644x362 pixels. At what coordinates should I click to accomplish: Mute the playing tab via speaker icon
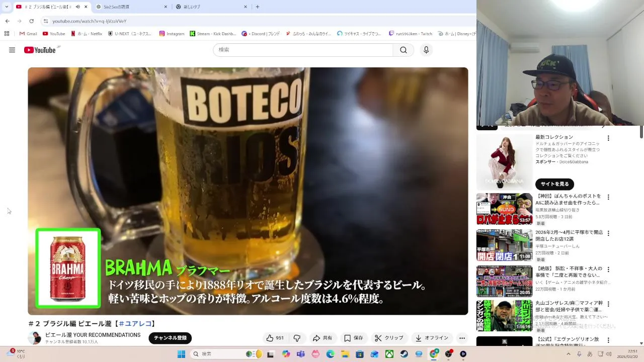(78, 7)
